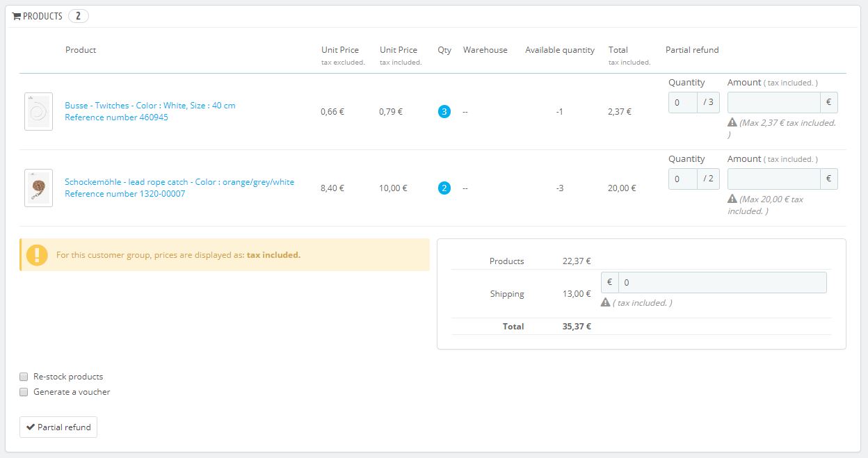Click the euro symbol before shipping refund field
Image resolution: width=868 pixels, height=458 pixels.
coord(609,283)
